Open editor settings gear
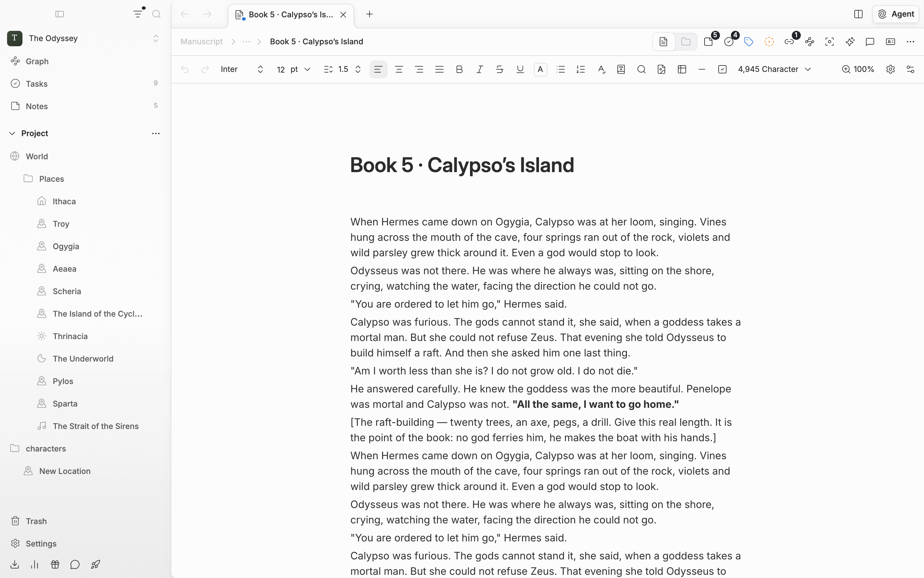This screenshot has height=578, width=924. point(890,69)
